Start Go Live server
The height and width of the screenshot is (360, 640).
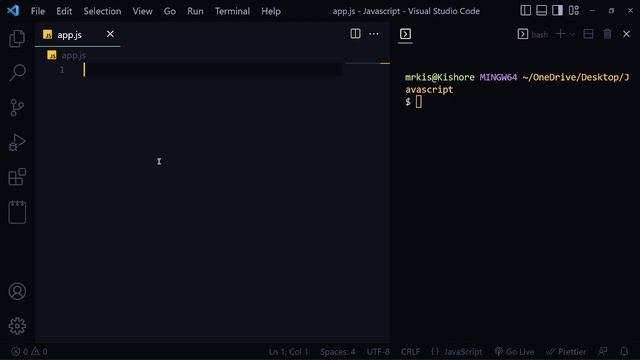pyautogui.click(x=514, y=351)
